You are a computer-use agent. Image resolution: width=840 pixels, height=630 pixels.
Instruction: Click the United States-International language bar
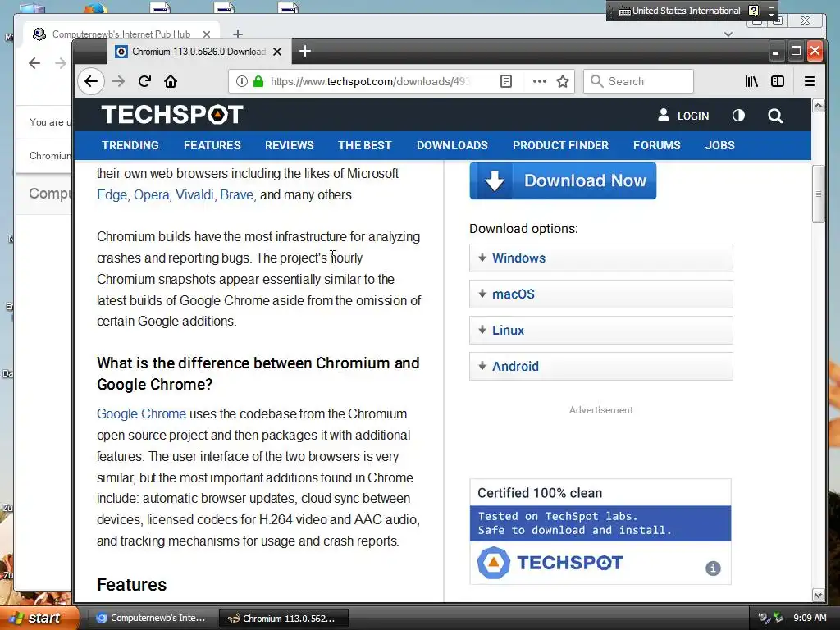pyautogui.click(x=680, y=11)
